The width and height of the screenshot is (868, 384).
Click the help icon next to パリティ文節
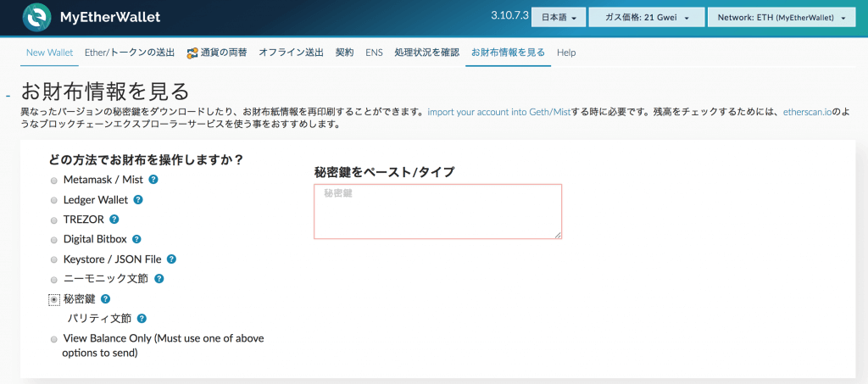pos(142,318)
